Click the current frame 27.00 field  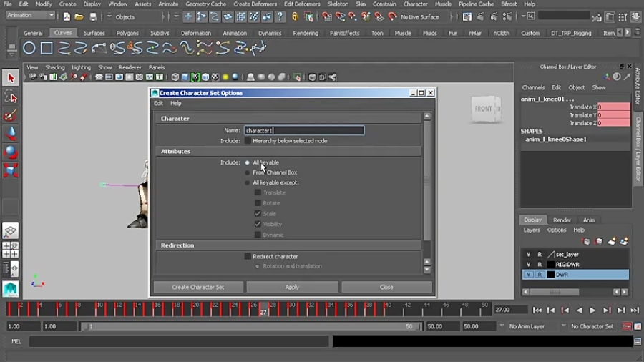click(x=510, y=310)
